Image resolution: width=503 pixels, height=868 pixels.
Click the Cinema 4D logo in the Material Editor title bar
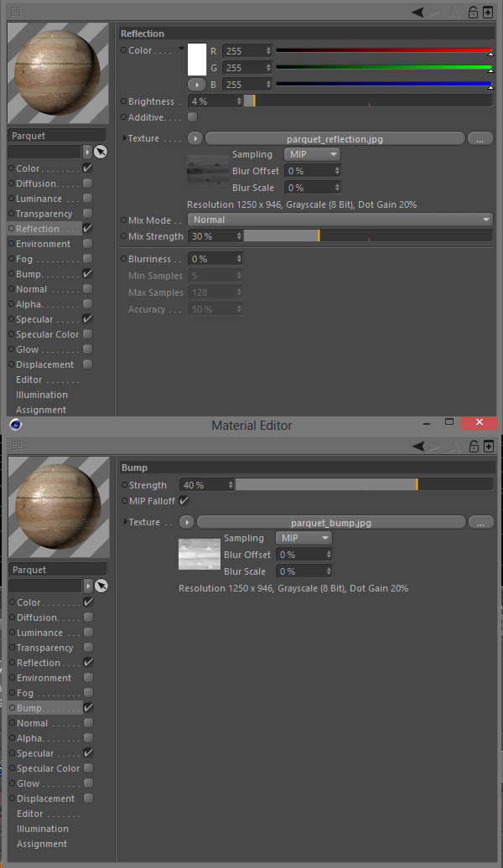[16, 425]
